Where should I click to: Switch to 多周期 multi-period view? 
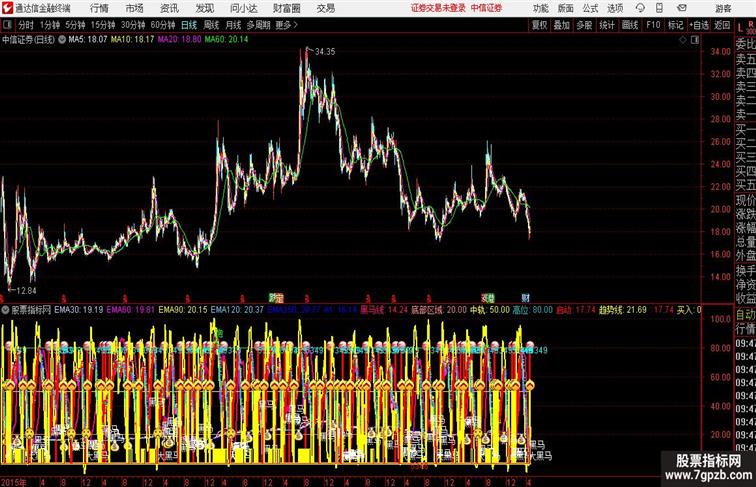tap(258, 25)
